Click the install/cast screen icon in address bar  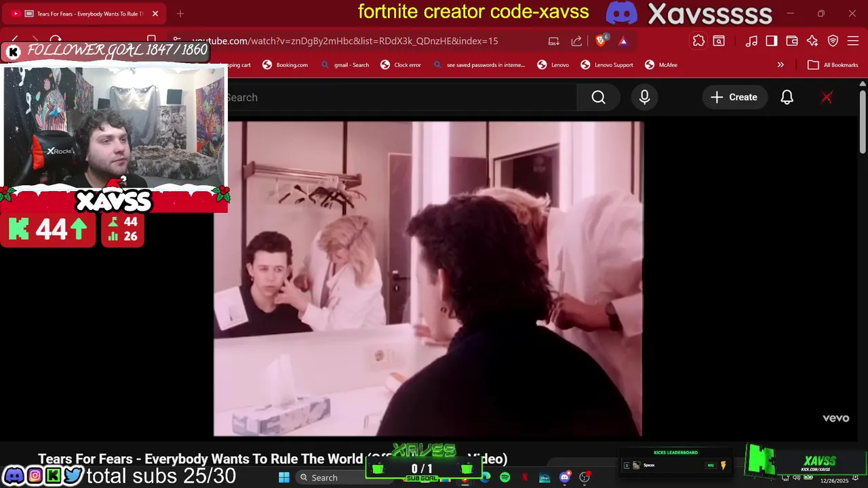(554, 41)
